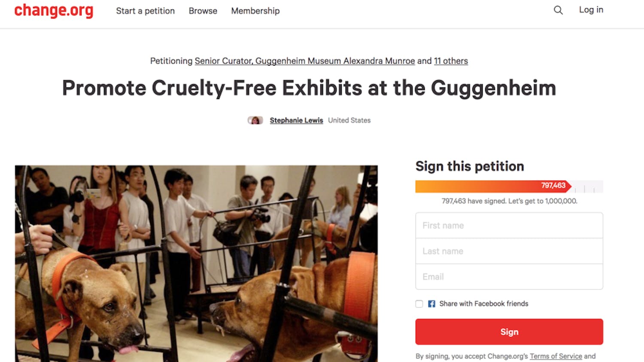
Task: Enable Share with Facebook friends checkbox
Action: [x=419, y=304]
